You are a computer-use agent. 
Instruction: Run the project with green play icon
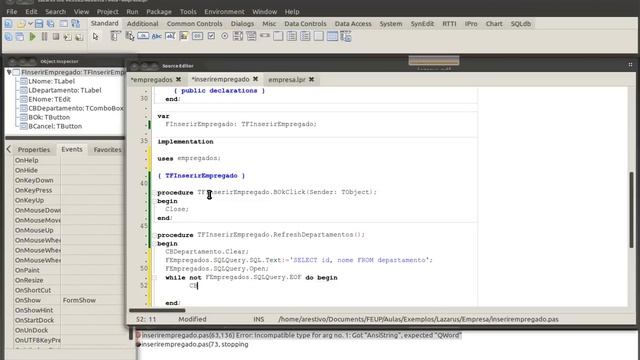point(32,37)
